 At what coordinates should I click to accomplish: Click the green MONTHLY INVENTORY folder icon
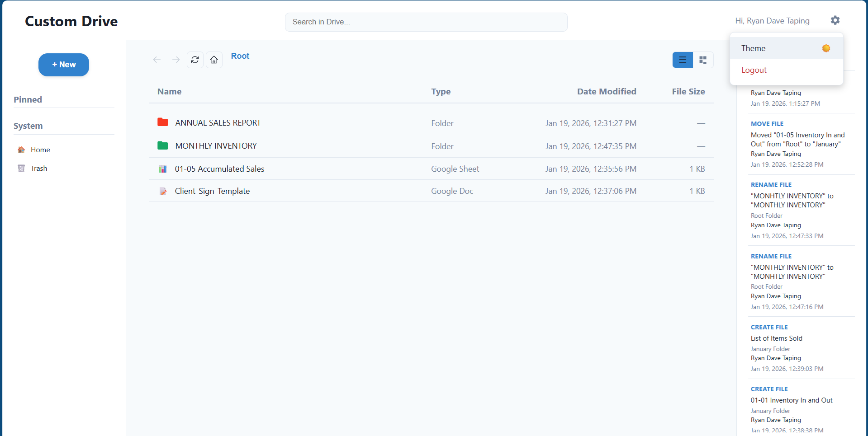coord(162,145)
